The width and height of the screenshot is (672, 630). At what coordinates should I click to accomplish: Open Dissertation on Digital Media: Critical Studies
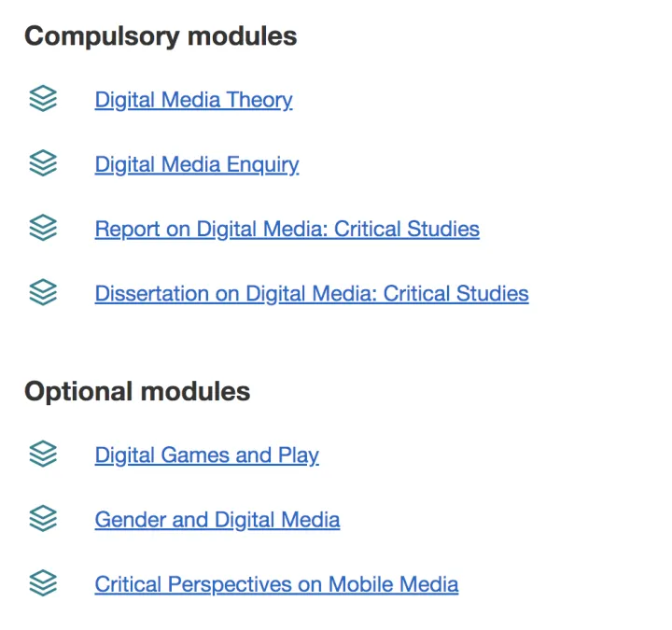point(312,294)
